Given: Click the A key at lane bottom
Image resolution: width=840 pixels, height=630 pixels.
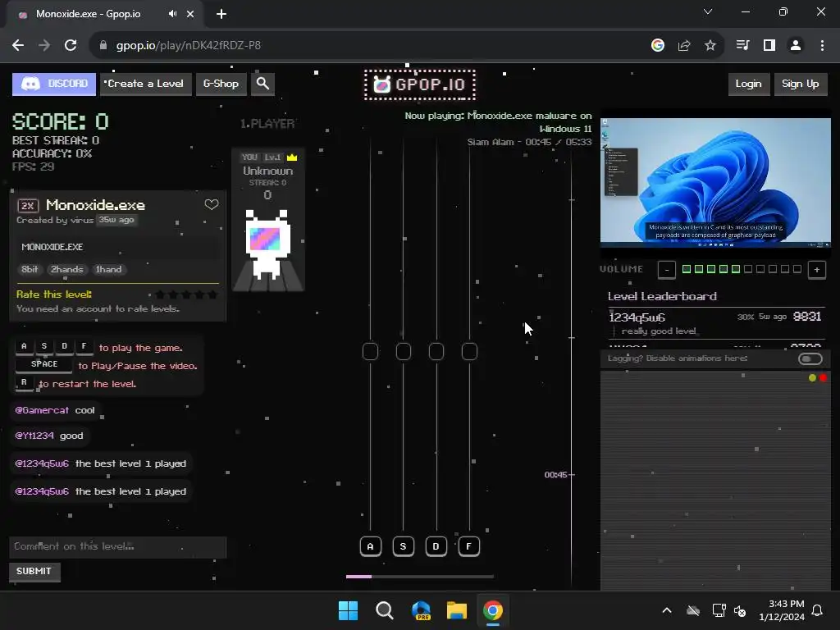Looking at the screenshot, I should click(x=370, y=546).
